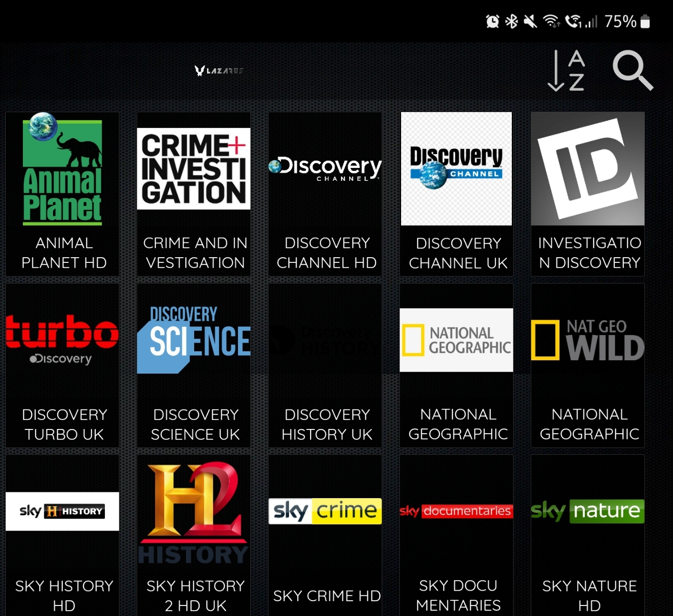This screenshot has width=673, height=616.
Task: Open Sky Documentaries channel
Action: (x=456, y=534)
